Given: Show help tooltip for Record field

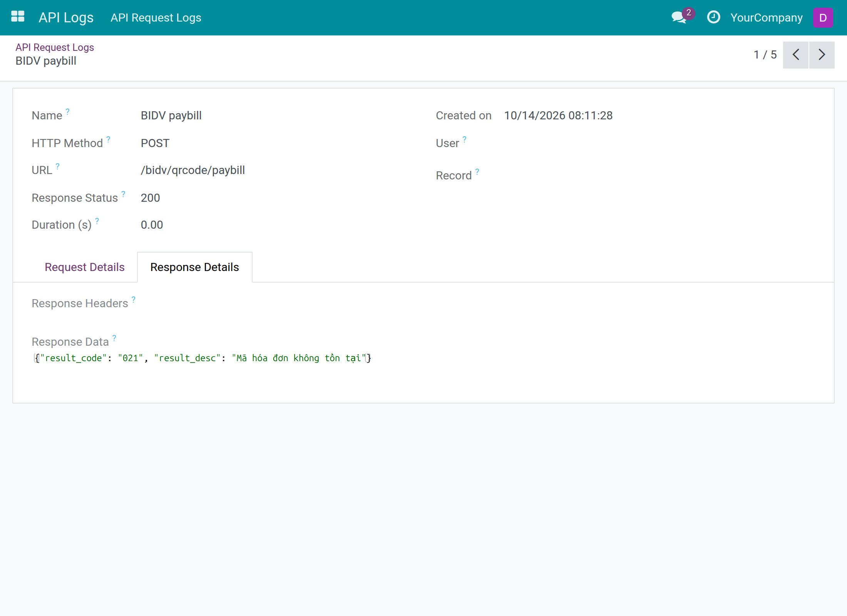Looking at the screenshot, I should tap(477, 172).
